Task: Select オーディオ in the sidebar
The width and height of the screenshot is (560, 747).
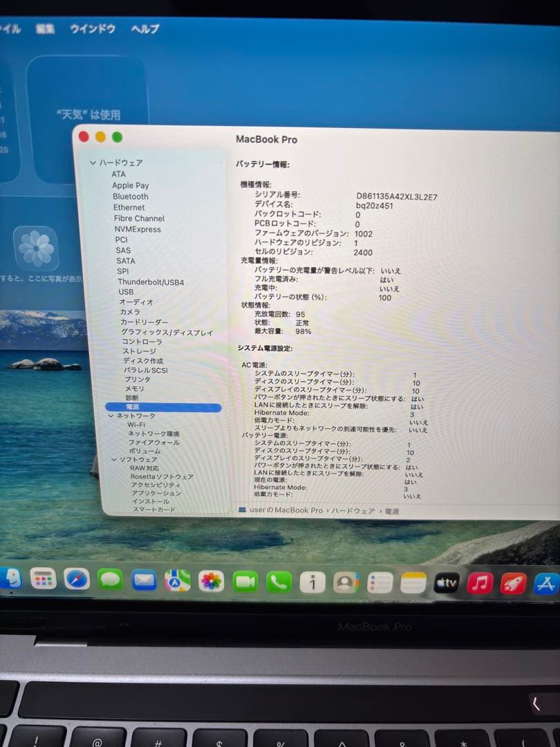Action: [136, 302]
